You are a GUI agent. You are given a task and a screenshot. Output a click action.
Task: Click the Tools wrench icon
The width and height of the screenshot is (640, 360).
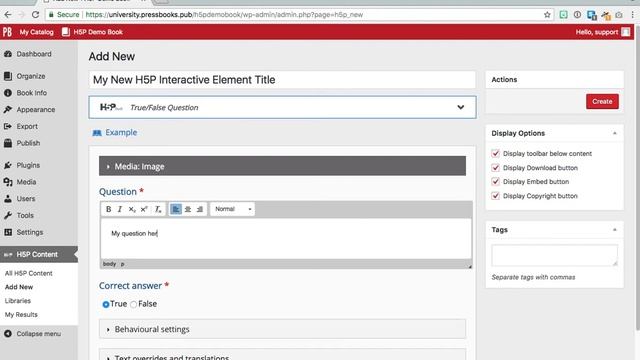click(8, 216)
